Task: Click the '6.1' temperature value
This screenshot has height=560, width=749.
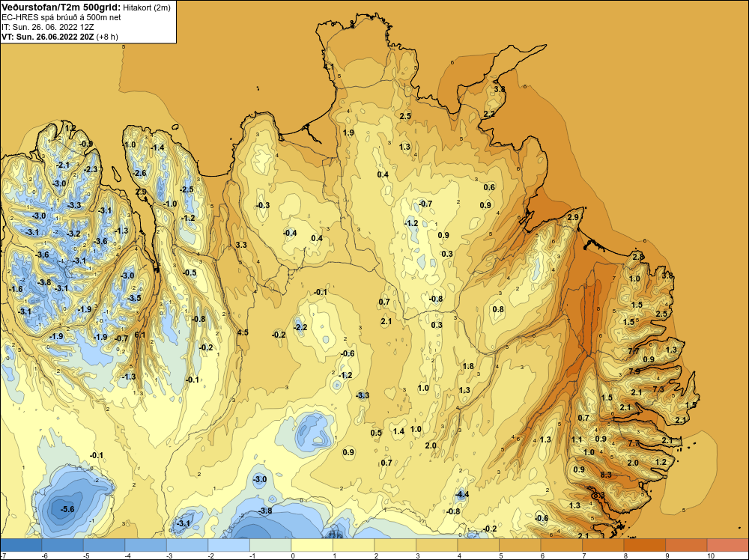Action: point(140,335)
